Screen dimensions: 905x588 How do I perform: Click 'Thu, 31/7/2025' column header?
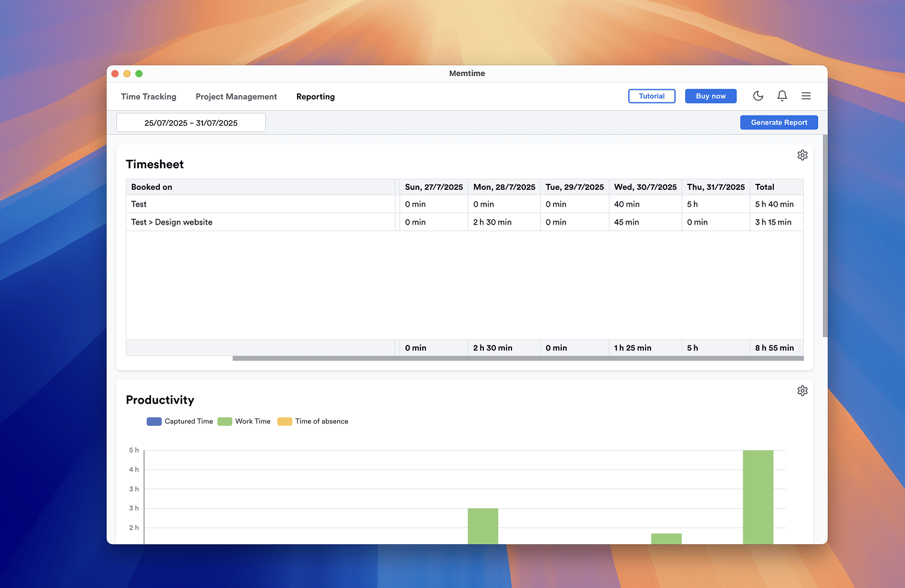[x=716, y=187]
